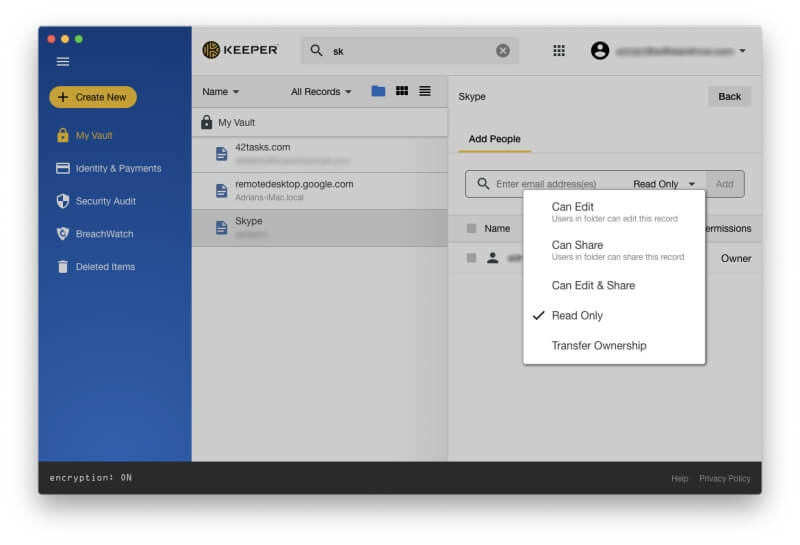Click the account avatar icon
The width and height of the screenshot is (800, 545).
click(x=599, y=51)
